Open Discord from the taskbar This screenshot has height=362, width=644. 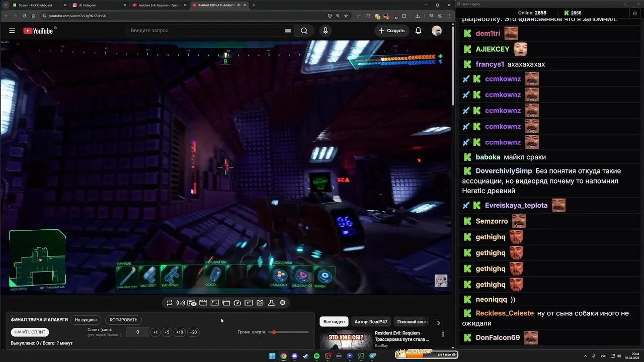tap(294, 356)
